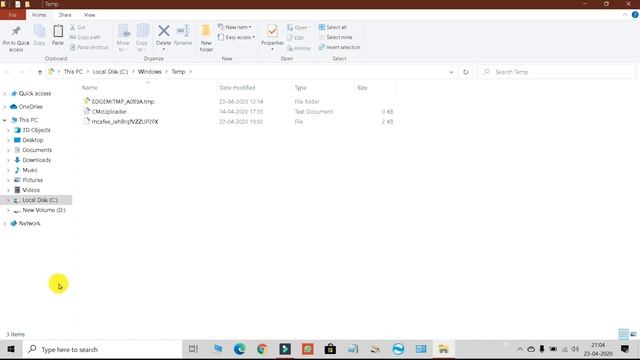Collapse the This PC tree node
Screen dimensions: 640x360
(x=4, y=120)
